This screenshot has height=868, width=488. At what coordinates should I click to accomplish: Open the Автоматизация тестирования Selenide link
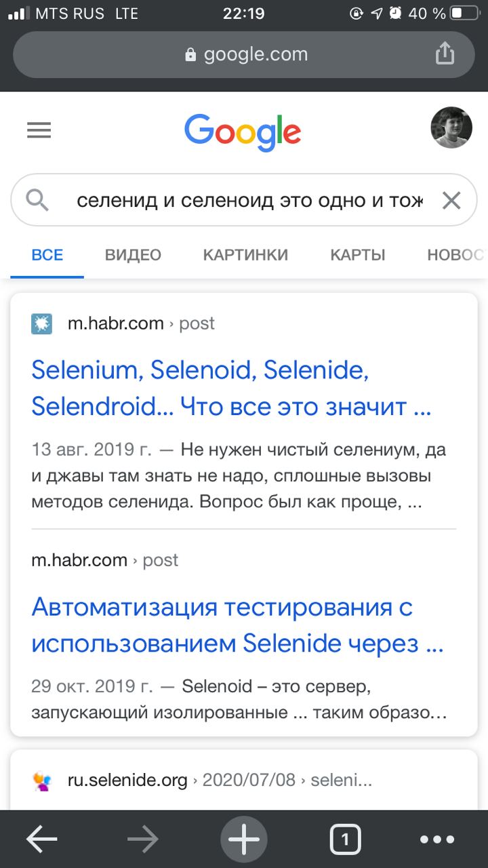point(237,625)
